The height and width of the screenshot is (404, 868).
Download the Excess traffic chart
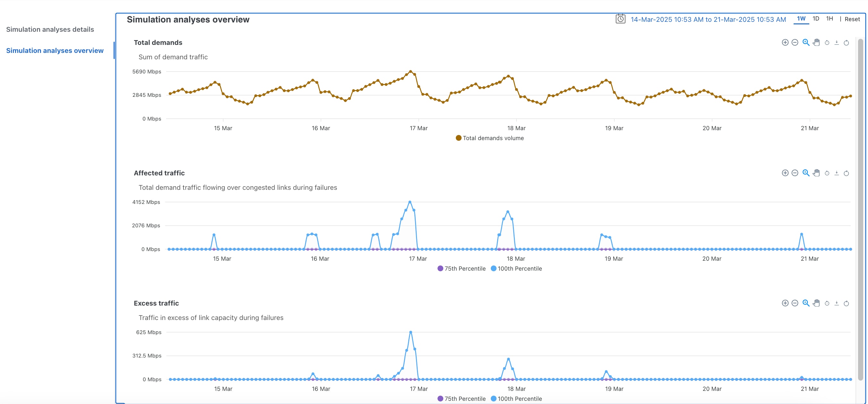[x=836, y=303]
